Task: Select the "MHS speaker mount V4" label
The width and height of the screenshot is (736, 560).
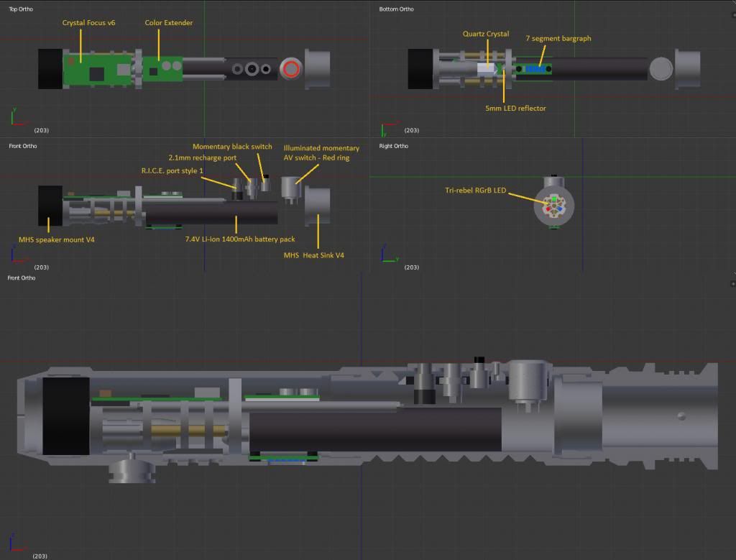Action: pyautogui.click(x=56, y=239)
